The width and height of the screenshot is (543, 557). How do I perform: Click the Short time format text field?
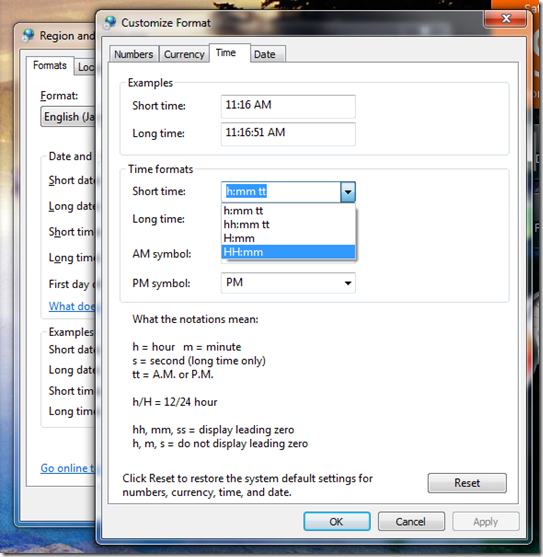(x=281, y=192)
